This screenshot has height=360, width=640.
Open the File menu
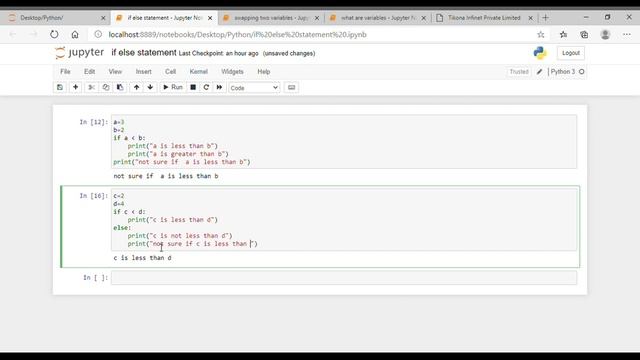pos(65,71)
